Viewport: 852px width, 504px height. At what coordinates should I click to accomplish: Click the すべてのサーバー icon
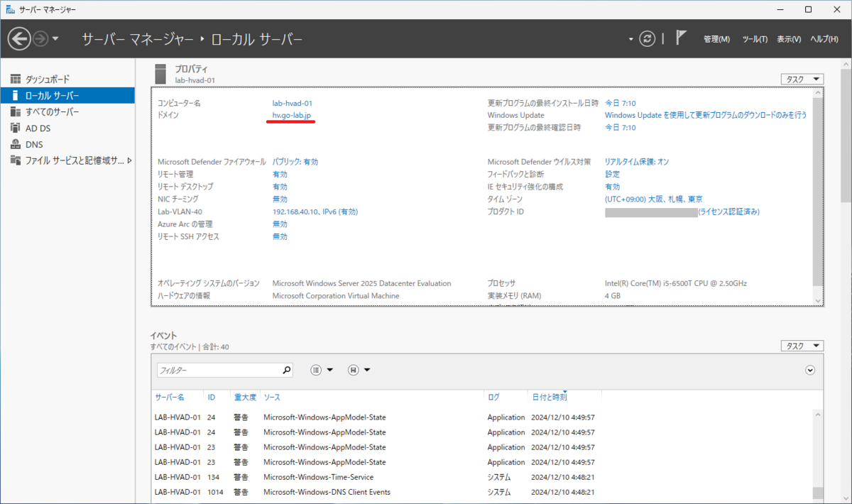point(16,111)
